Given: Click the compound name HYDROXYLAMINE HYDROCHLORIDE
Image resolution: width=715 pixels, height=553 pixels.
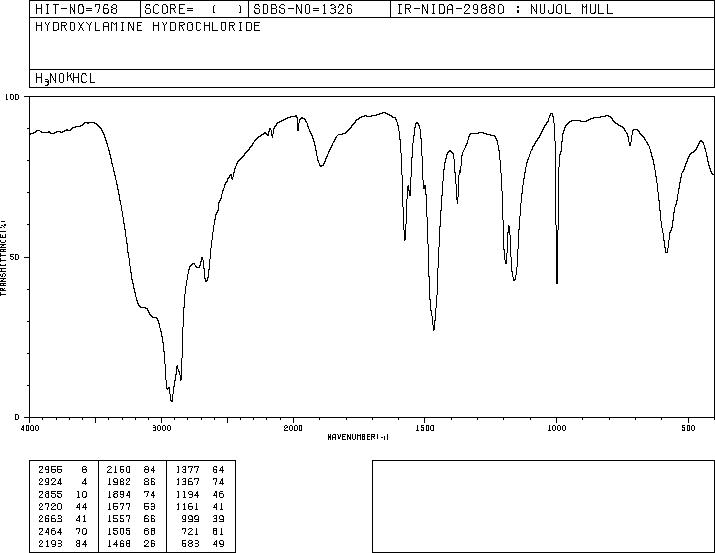Looking at the screenshot, I should coord(148,26).
